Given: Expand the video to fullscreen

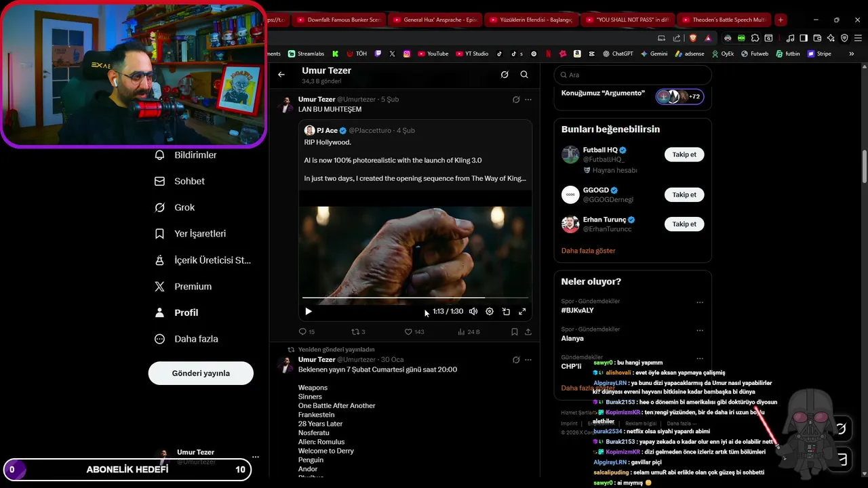Looking at the screenshot, I should point(522,312).
